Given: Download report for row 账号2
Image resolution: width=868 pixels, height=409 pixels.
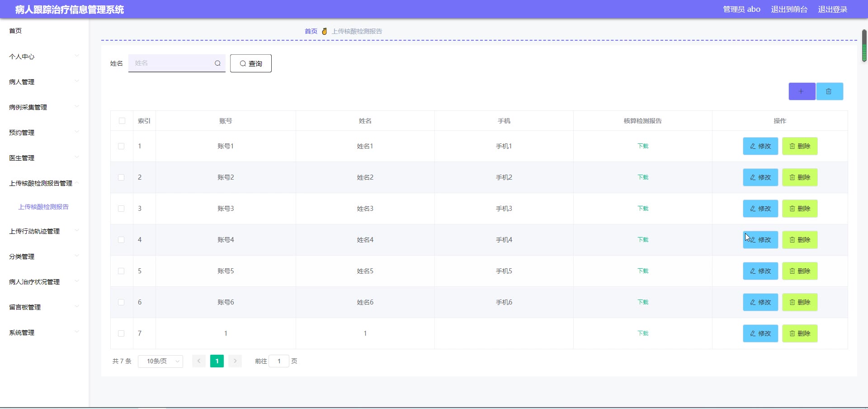Looking at the screenshot, I should pos(643,177).
